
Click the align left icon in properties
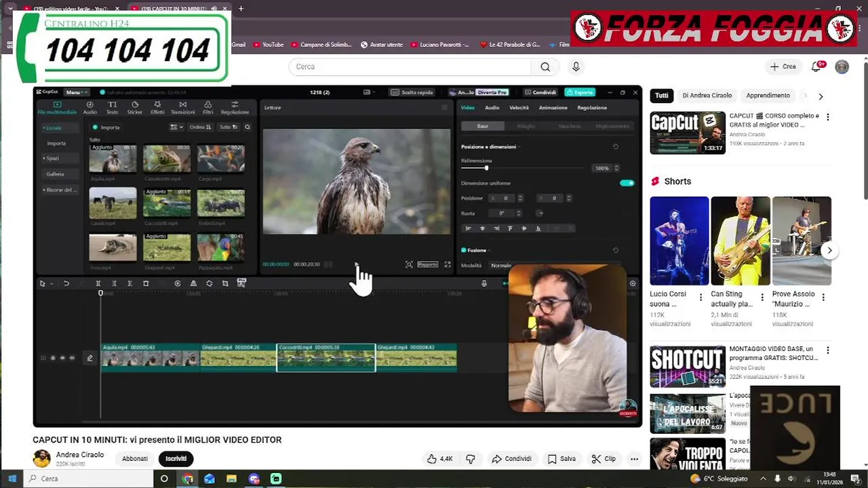(467, 228)
